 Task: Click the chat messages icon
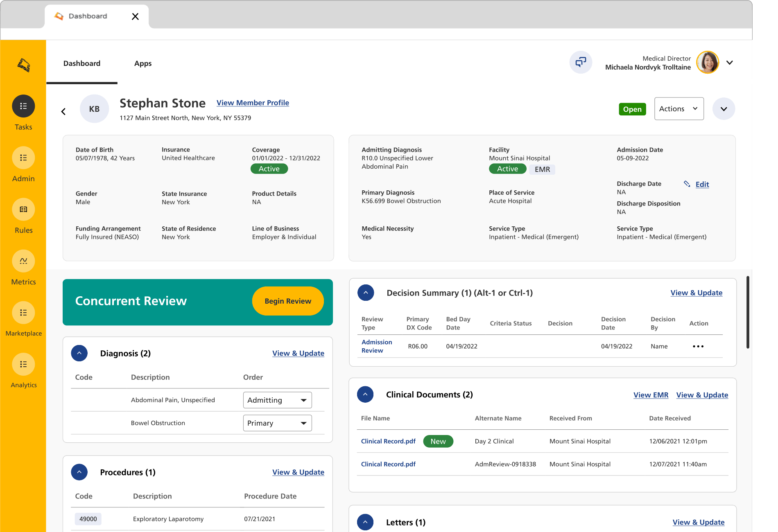tap(581, 63)
